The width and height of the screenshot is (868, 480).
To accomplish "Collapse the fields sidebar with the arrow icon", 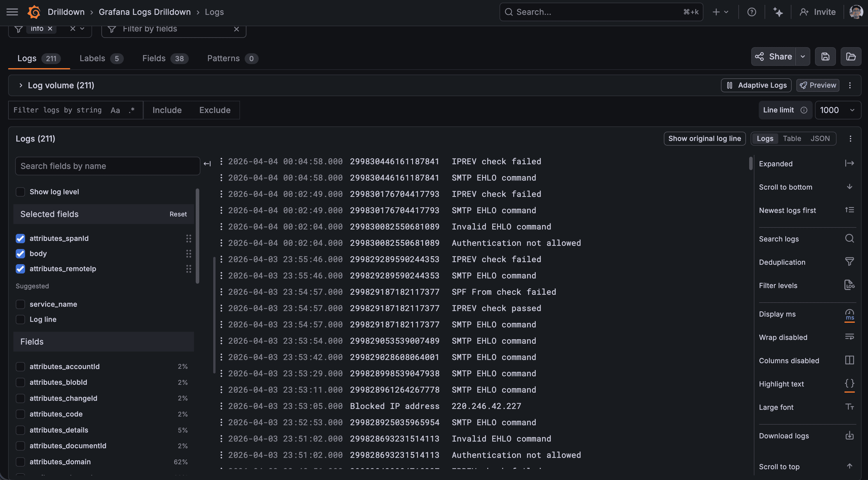I will tap(207, 163).
